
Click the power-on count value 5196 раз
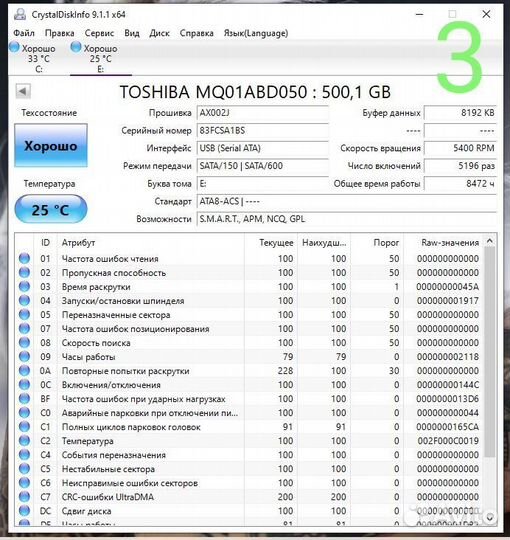coord(460,166)
